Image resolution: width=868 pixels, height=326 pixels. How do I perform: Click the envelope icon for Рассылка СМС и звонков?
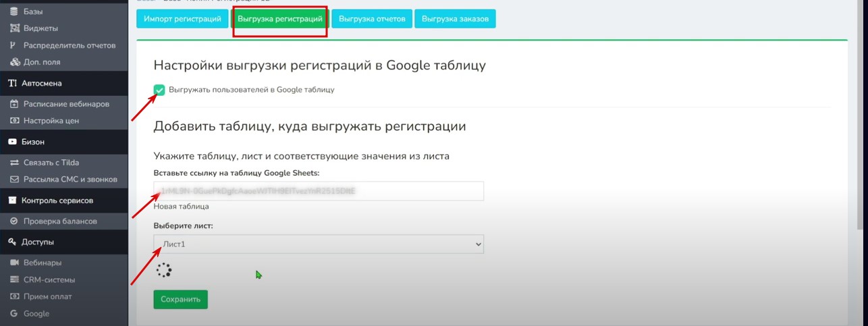pos(14,180)
